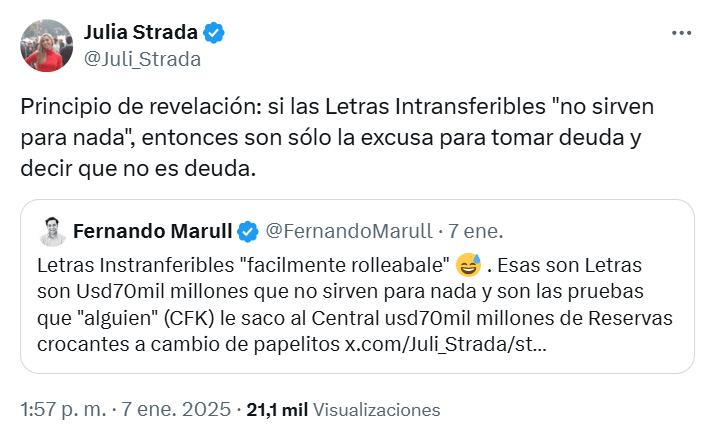Image resolution: width=712 pixels, height=429 pixels.
Task: Click the line "decir que no es deuda."
Action: pyautogui.click(x=138, y=169)
